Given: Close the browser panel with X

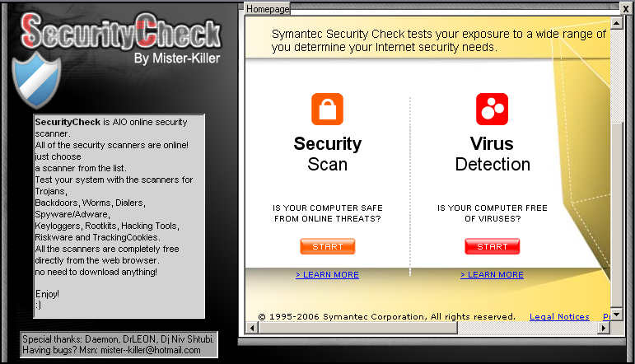Looking at the screenshot, I should 625,8.
